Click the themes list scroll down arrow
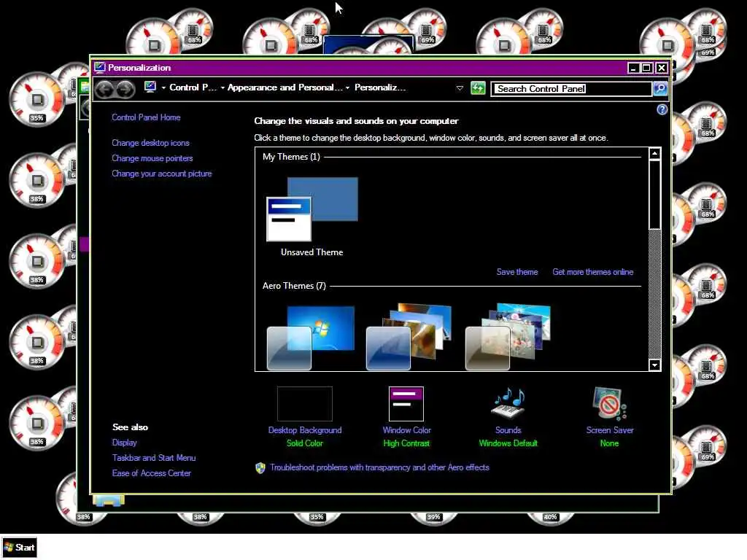747x560 pixels. tap(655, 365)
